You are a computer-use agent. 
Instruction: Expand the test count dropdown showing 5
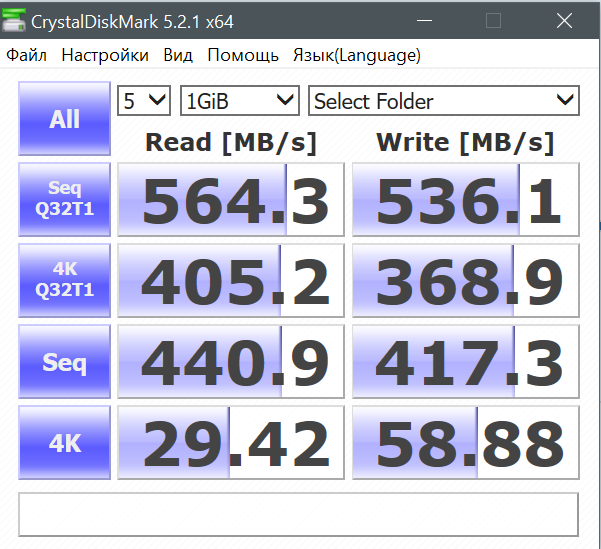coord(144,101)
